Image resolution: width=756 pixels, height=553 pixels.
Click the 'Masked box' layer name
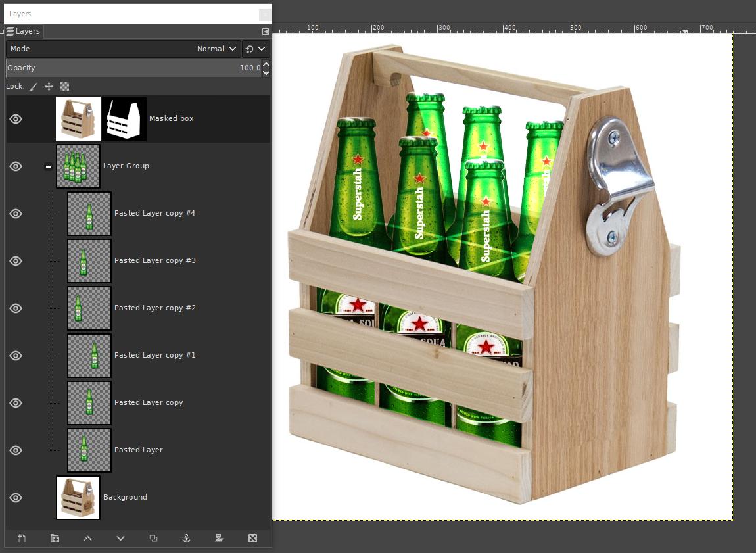[171, 118]
